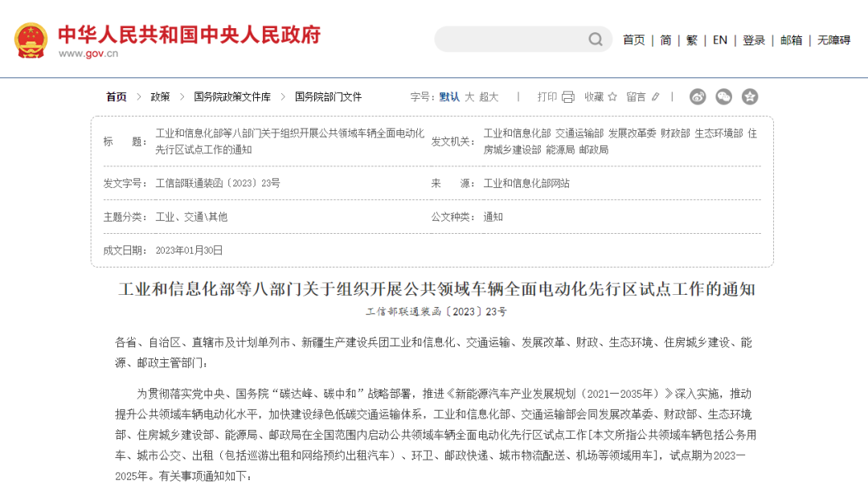868x495 pixels.
Task: Click the favorite star icon next to 收藏
Action: pyautogui.click(x=612, y=96)
